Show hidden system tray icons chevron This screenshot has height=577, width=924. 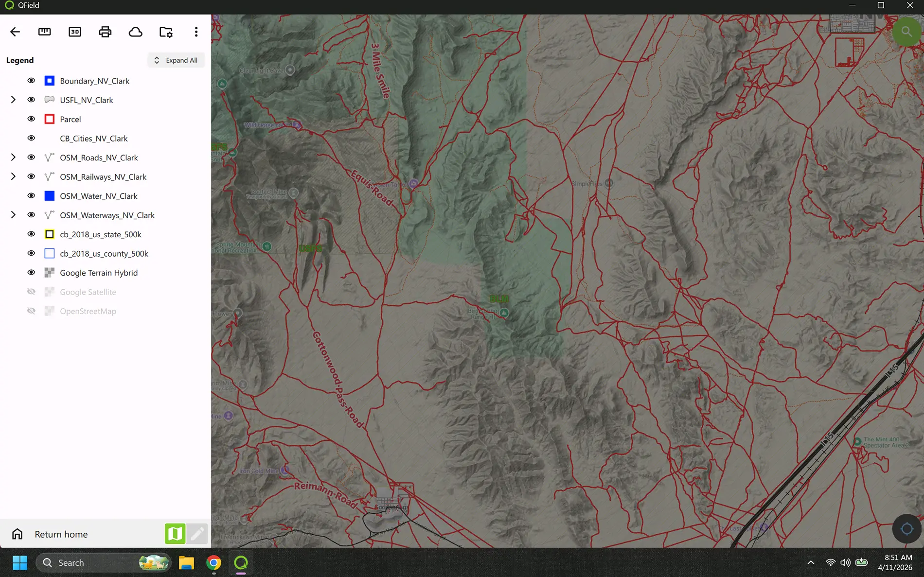coord(811,563)
